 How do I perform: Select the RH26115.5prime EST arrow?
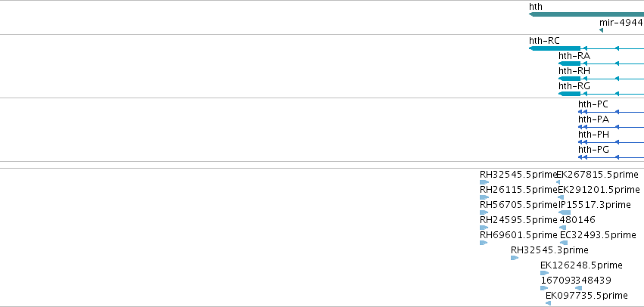484,197
